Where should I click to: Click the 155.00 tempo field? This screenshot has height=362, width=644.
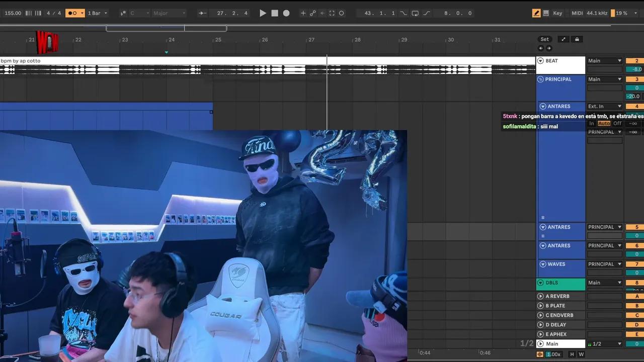pyautogui.click(x=13, y=13)
